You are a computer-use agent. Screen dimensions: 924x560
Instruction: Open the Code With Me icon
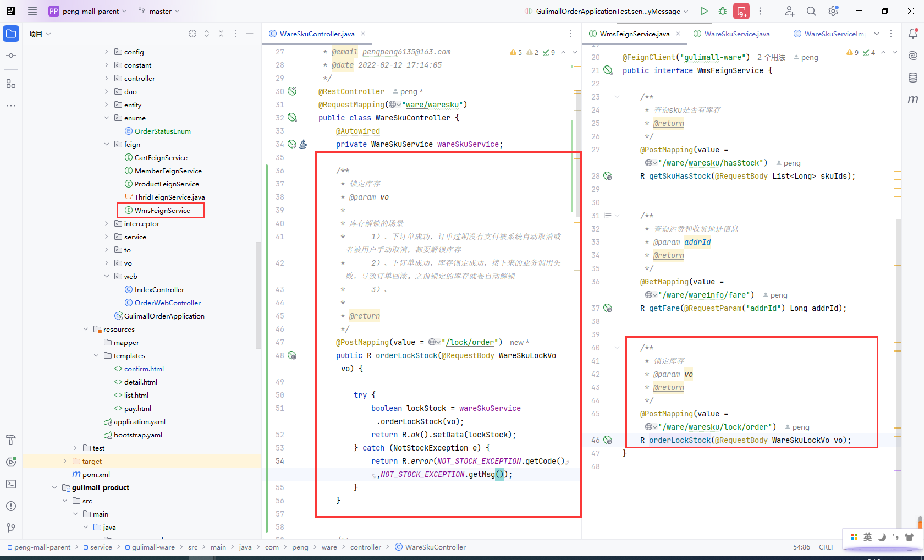(789, 11)
